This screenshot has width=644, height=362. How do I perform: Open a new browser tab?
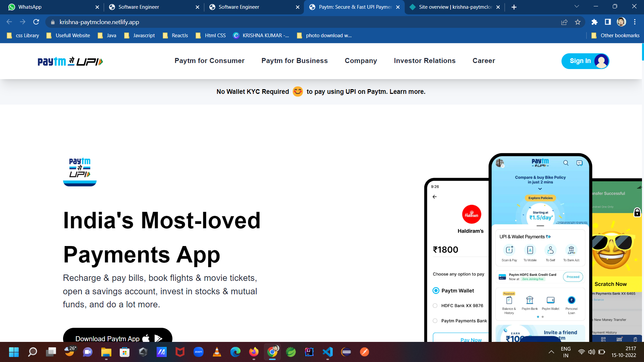pyautogui.click(x=514, y=7)
